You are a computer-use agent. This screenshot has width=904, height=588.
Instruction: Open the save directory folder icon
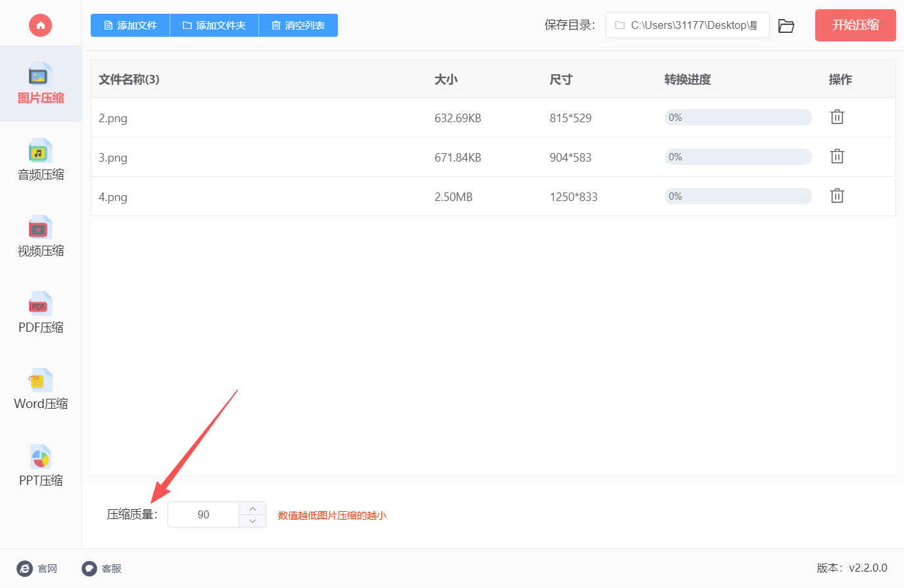[x=786, y=26]
